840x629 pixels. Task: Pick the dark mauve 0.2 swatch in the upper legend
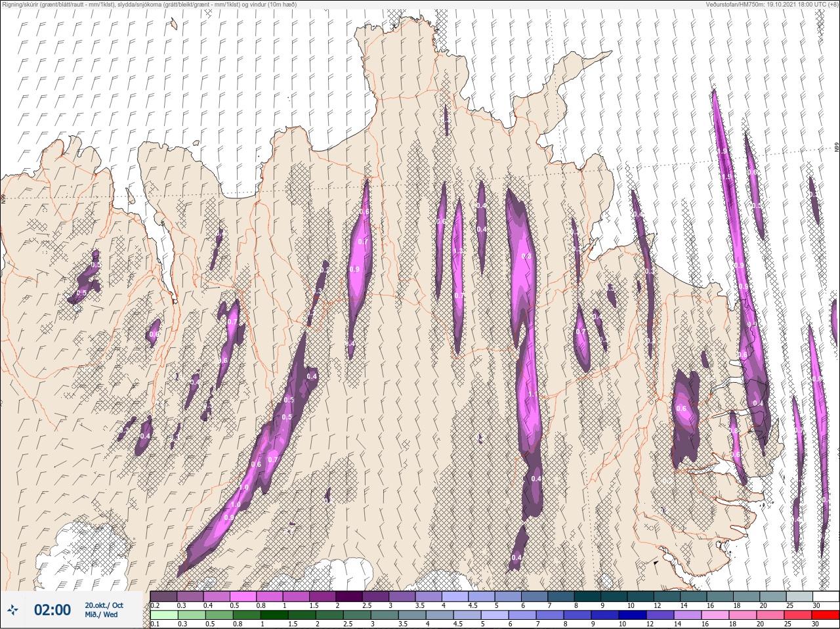pos(164,596)
